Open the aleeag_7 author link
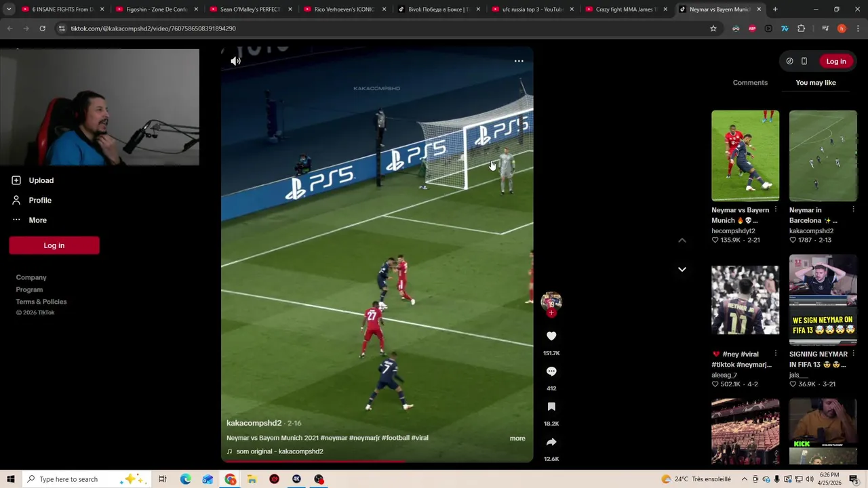The height and width of the screenshot is (488, 868). (723, 375)
